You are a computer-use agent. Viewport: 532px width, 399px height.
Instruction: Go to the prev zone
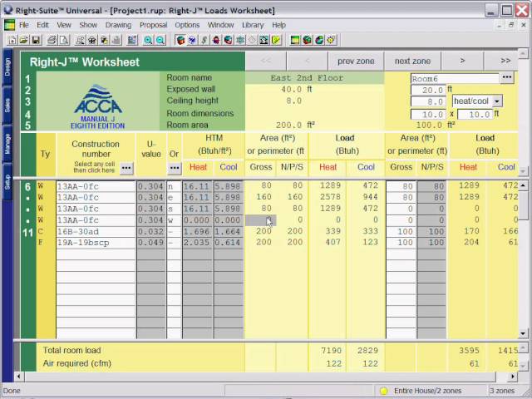pos(356,61)
